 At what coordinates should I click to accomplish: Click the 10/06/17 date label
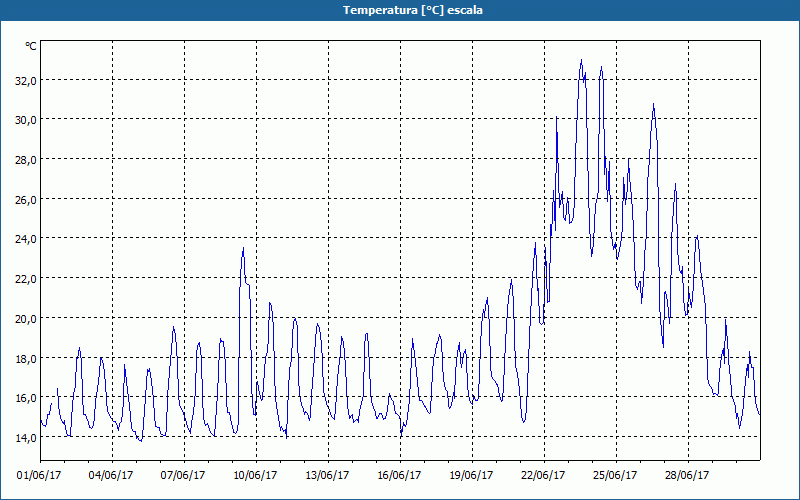[255, 475]
